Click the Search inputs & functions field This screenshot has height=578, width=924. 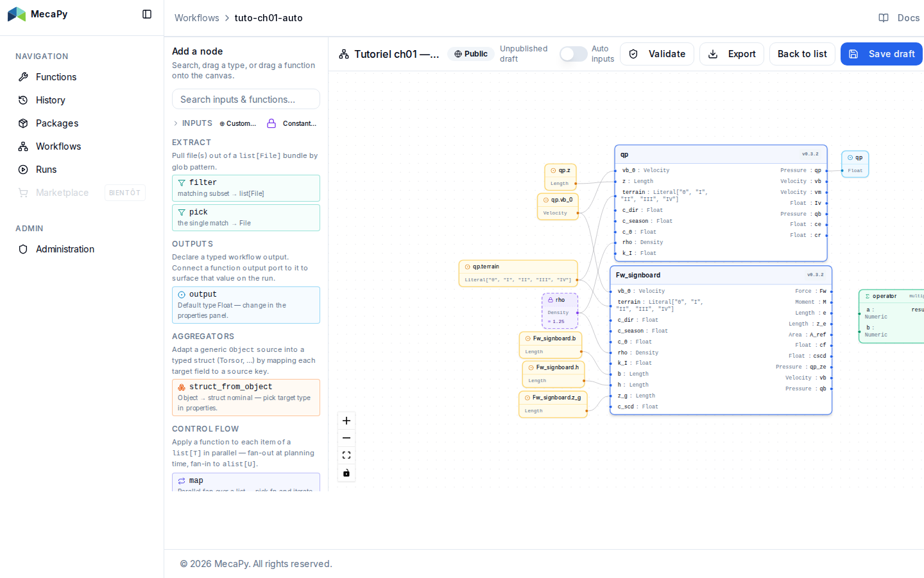(x=246, y=100)
